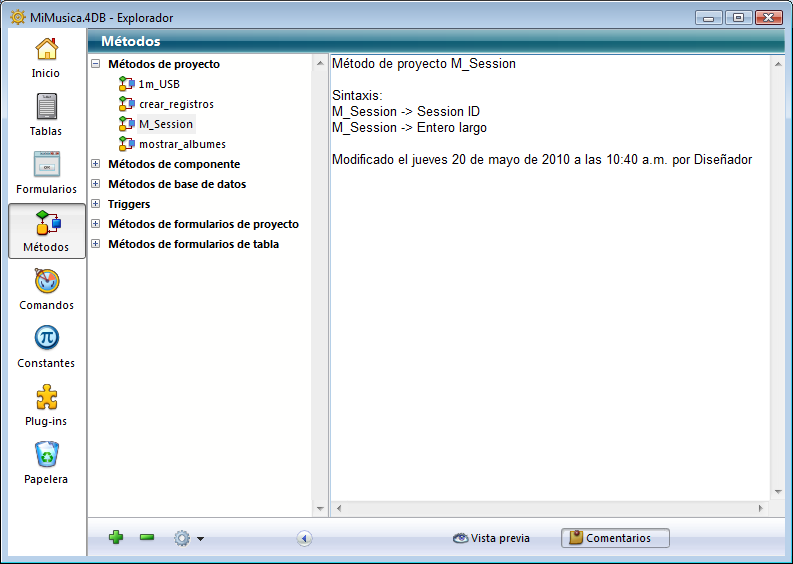
Task: Click the comment pane scroll down arrow
Action: tap(778, 492)
